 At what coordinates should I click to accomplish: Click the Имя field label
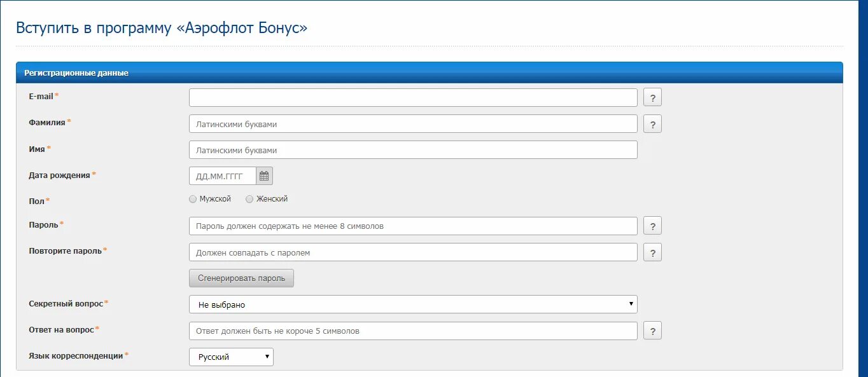point(37,149)
